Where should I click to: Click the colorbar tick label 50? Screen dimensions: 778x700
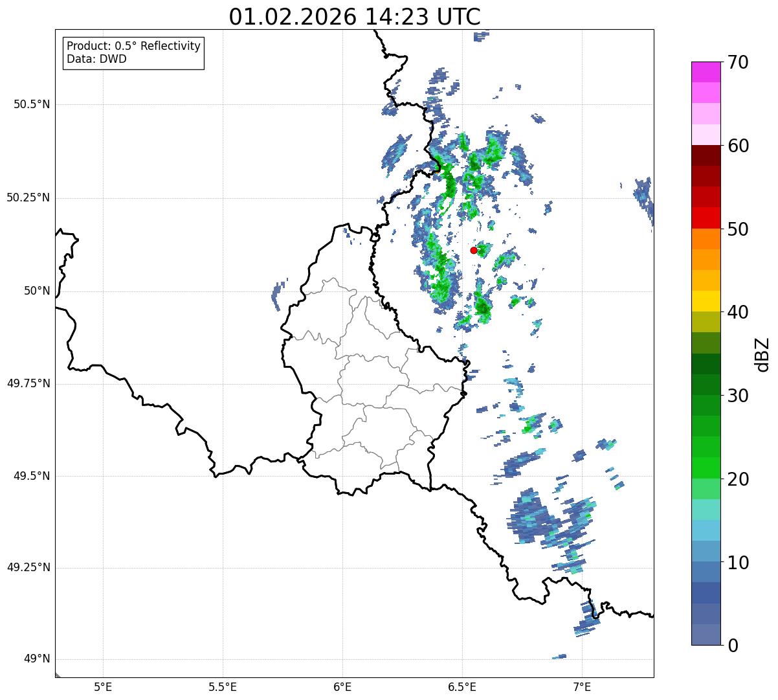(738, 229)
